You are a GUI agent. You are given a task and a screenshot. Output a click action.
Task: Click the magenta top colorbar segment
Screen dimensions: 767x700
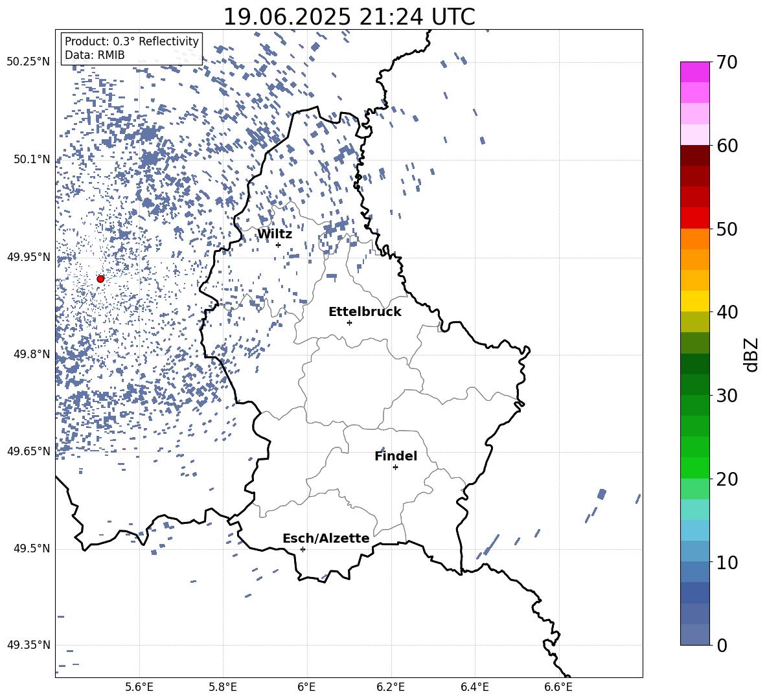point(695,72)
